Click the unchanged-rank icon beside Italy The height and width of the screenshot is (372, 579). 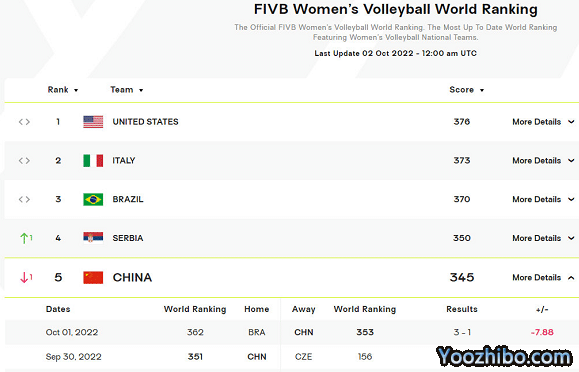[x=24, y=161]
